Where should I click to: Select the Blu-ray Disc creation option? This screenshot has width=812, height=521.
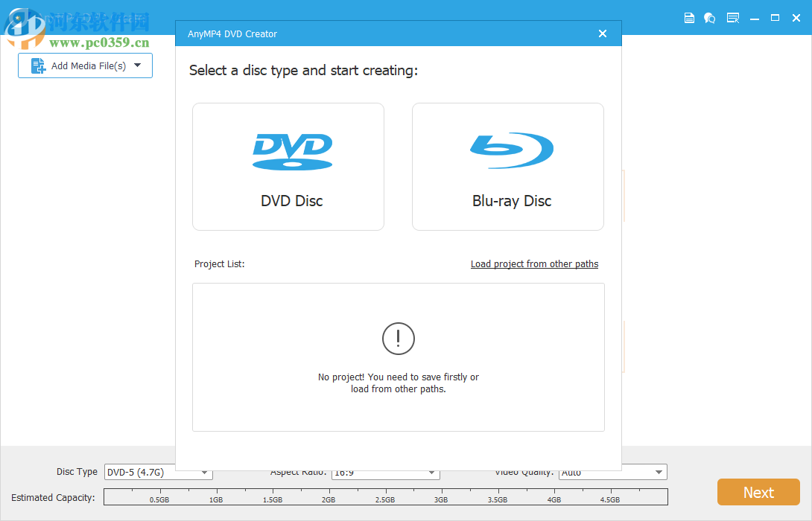[507, 166]
